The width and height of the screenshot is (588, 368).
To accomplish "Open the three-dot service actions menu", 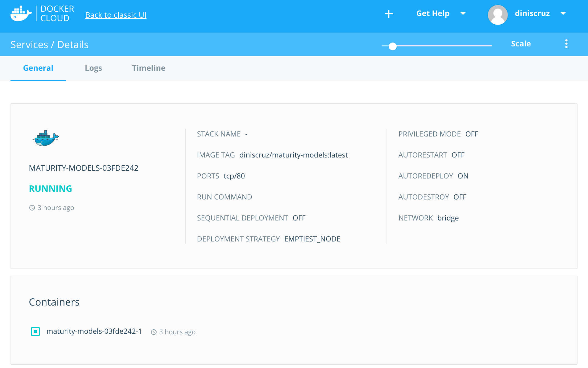I will click(x=566, y=44).
